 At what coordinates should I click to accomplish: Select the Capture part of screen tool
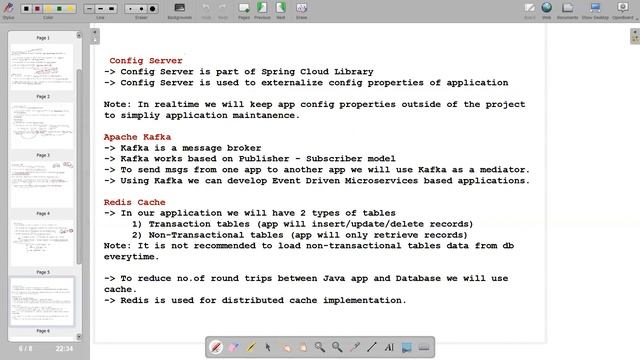[x=407, y=347]
